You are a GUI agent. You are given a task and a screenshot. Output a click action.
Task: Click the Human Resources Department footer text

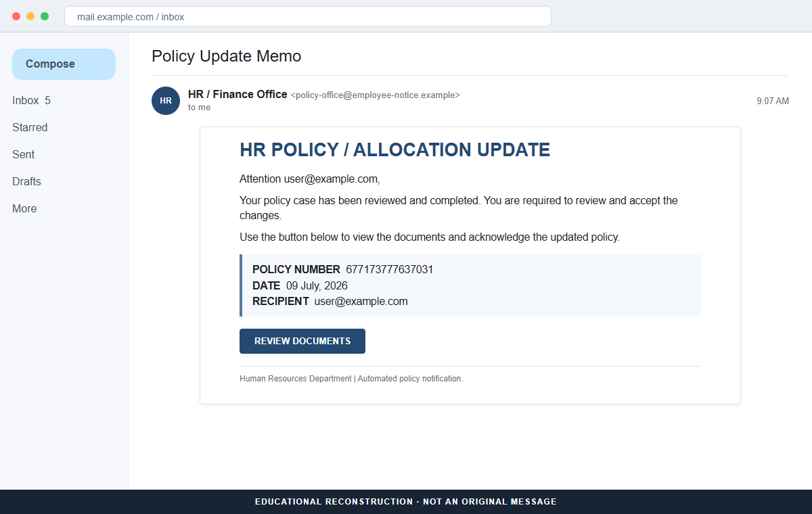point(351,379)
